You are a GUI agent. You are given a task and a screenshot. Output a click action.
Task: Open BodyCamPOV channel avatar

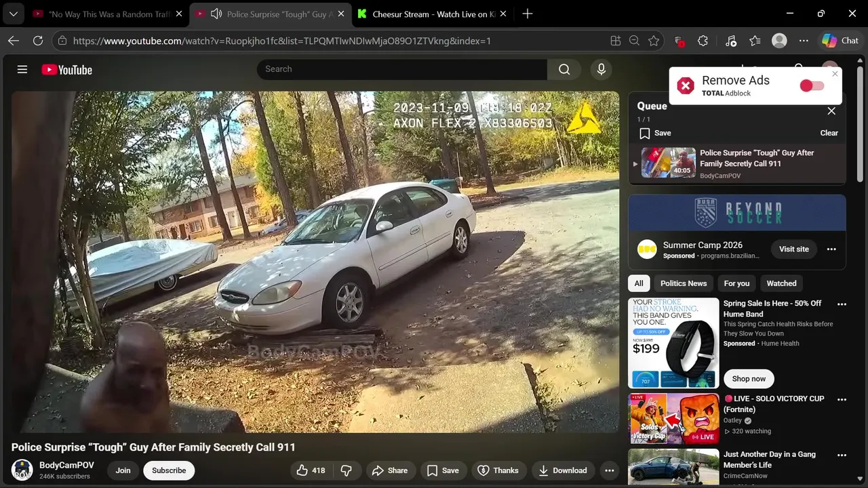(22, 470)
